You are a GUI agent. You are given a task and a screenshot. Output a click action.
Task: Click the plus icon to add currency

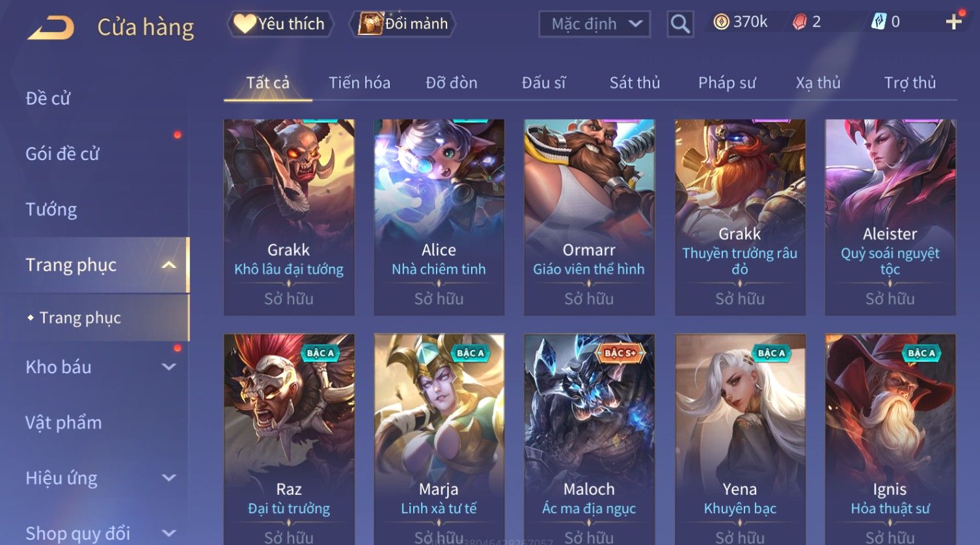point(954,22)
